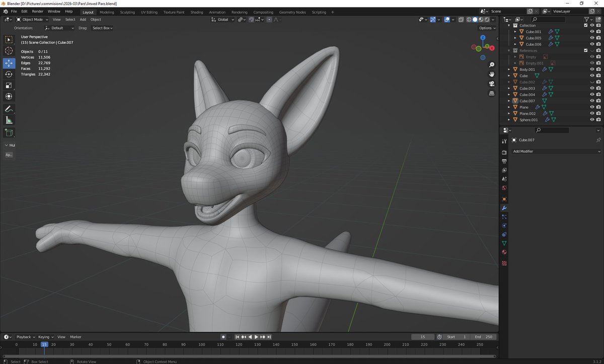Open the Object Constraints properties tab
This screenshot has width=604, height=364.
(504, 235)
